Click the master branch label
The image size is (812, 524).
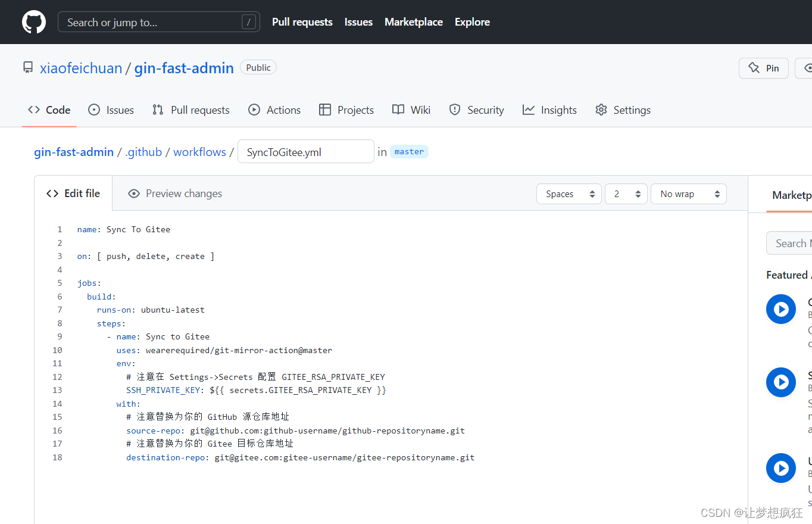pyautogui.click(x=409, y=152)
